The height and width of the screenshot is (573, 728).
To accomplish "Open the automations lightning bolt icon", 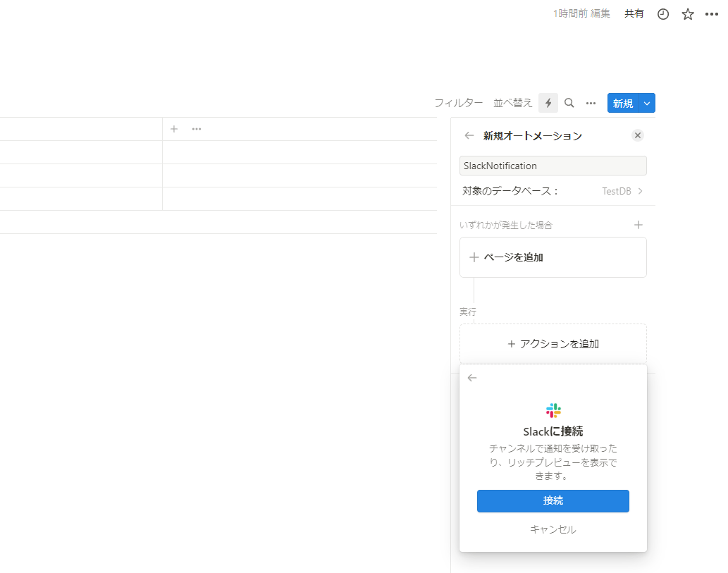I will 548,103.
